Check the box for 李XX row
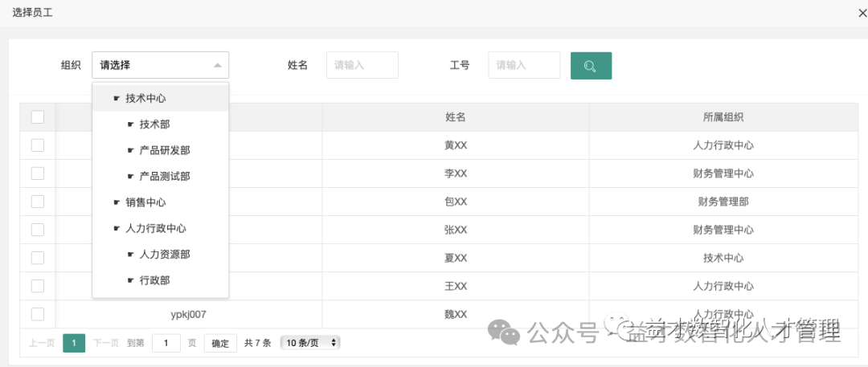Screen dimensions: 868x367 click(38, 173)
